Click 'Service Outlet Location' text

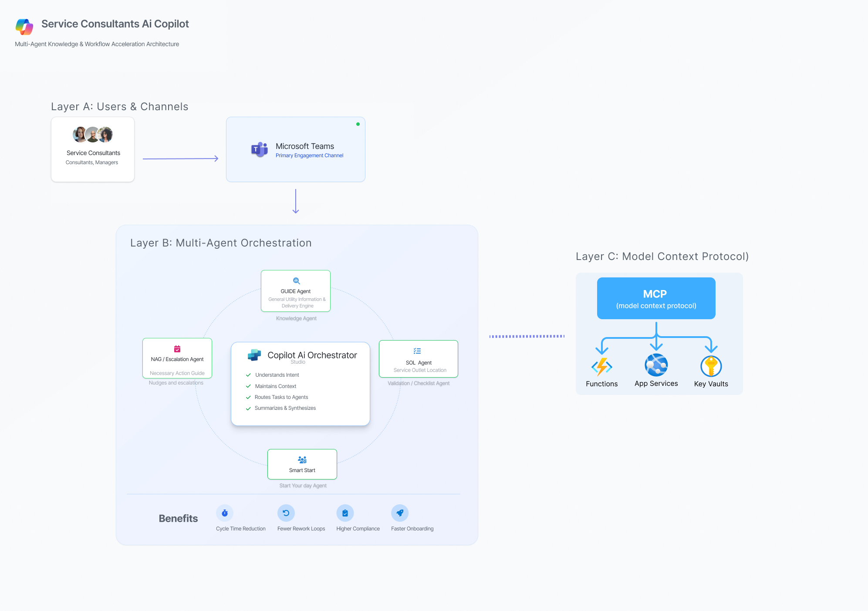click(420, 370)
